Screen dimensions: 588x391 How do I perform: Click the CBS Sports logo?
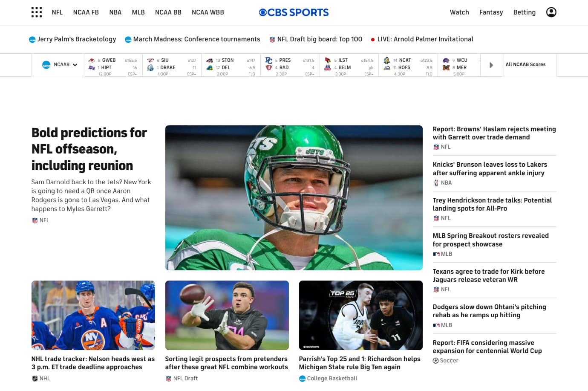coord(294,12)
